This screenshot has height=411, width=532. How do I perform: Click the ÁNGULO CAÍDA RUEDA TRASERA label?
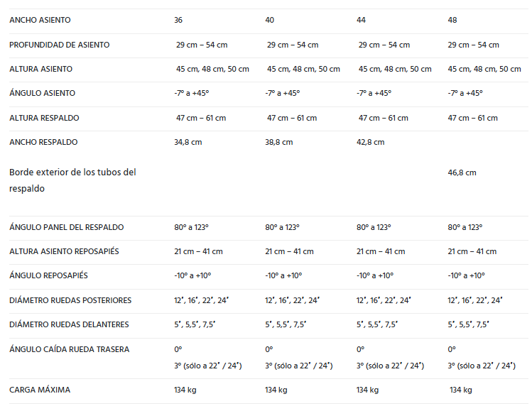pos(69,349)
